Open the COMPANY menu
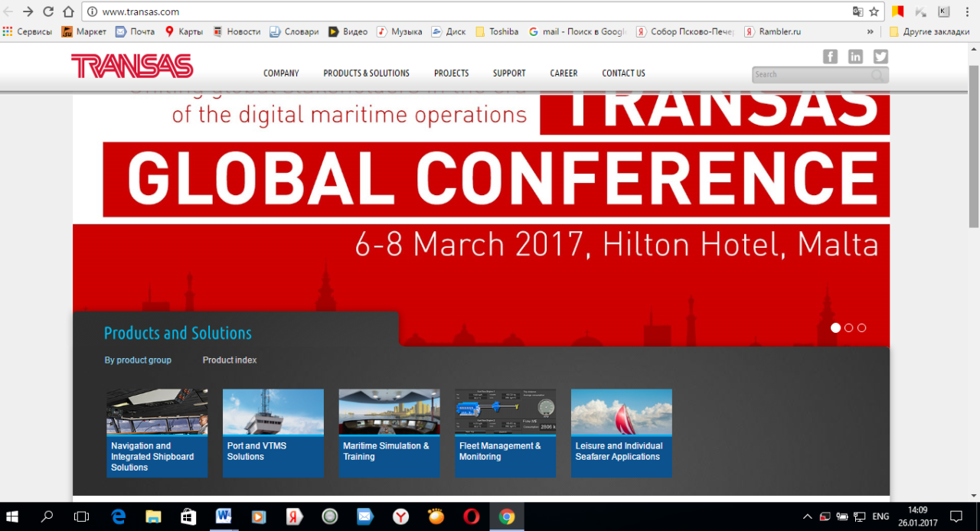Screen dimensions: 980x531 (x=281, y=73)
